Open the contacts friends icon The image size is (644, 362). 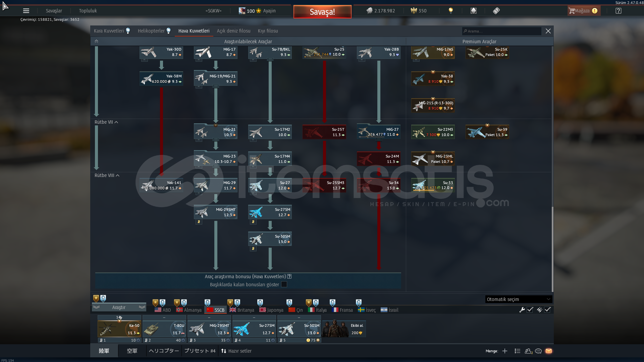point(529,351)
